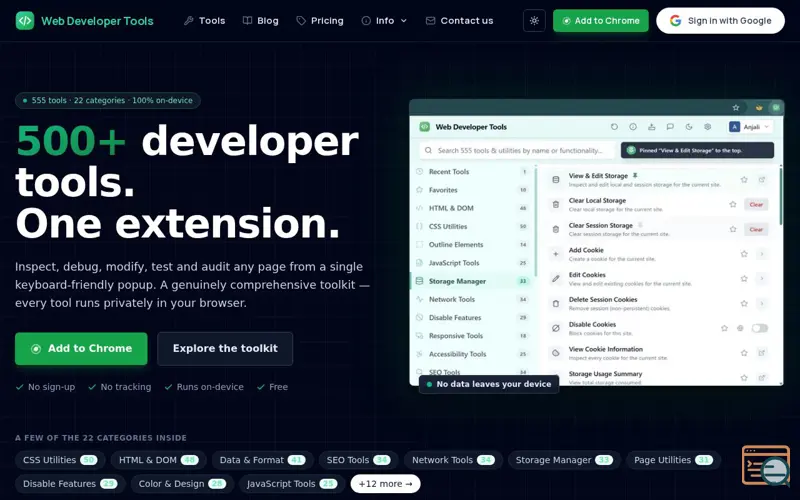The height and width of the screenshot is (500, 800).
Task: Click the 555 tools · 22 categories badge
Action: coord(108,101)
